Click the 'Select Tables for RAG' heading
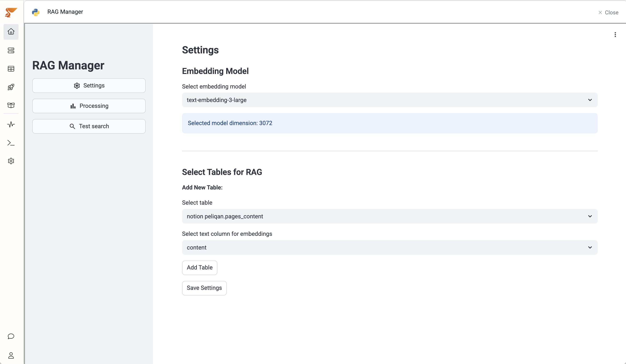Viewport: 626px width, 364px height. click(x=222, y=172)
